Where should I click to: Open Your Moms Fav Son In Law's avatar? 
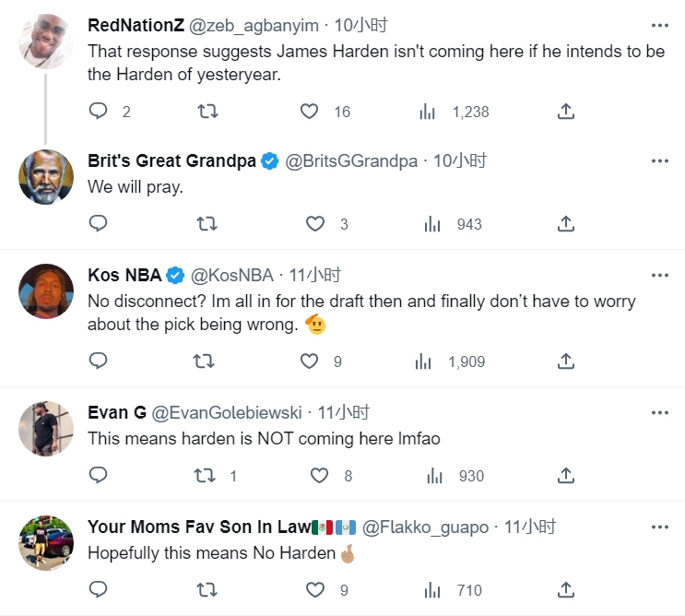pyautogui.click(x=46, y=542)
